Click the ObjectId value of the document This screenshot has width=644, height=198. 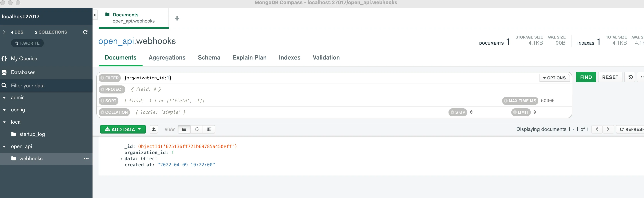tap(188, 147)
